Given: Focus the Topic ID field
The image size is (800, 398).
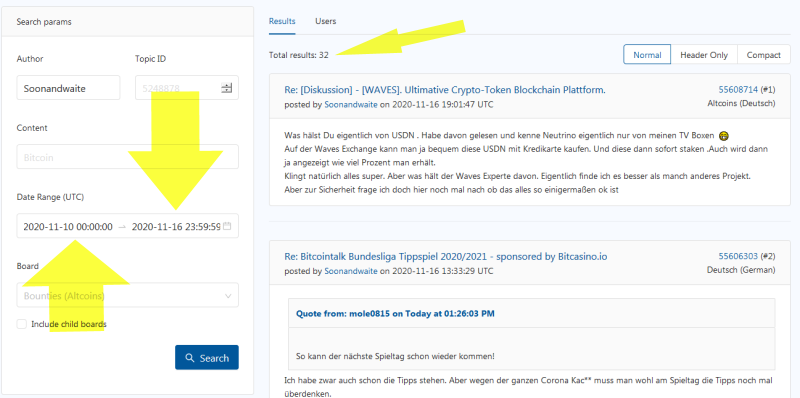Looking at the screenshot, I should coord(187,88).
